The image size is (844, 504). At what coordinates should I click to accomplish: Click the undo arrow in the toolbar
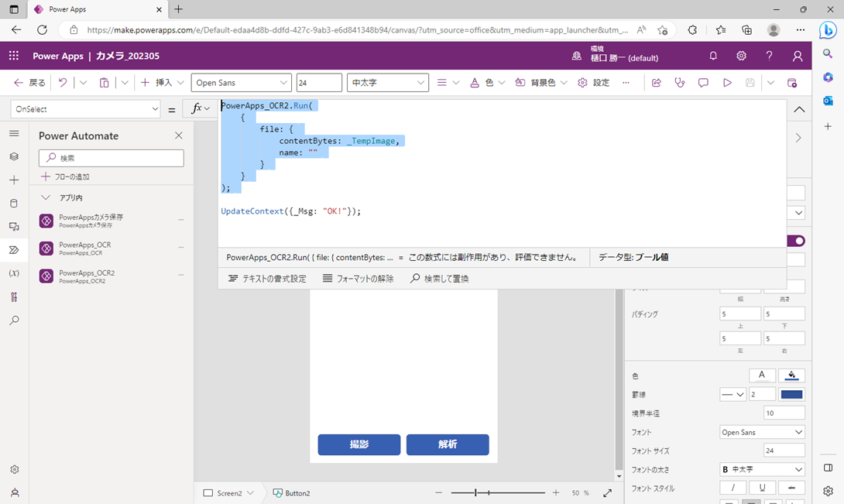pos(63,82)
